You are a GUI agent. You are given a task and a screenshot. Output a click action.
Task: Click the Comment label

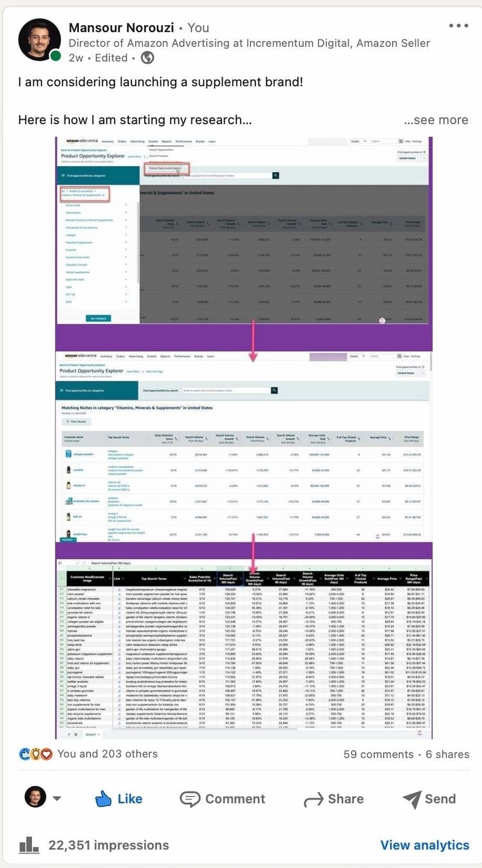235,799
